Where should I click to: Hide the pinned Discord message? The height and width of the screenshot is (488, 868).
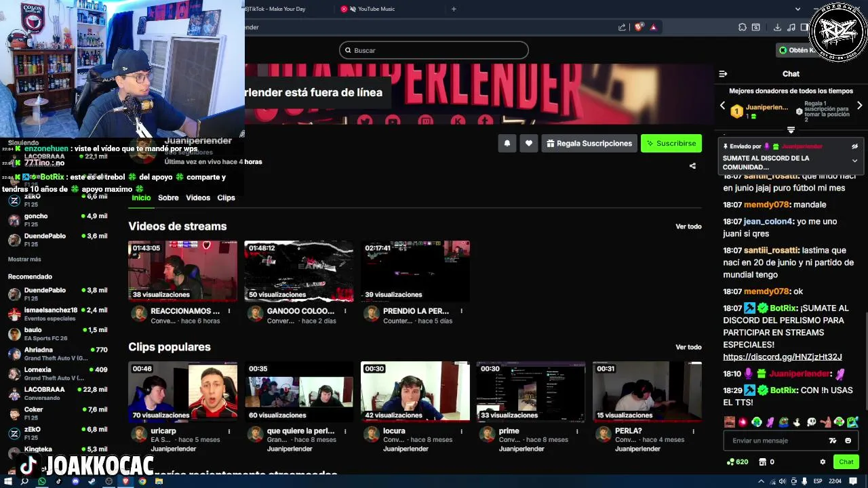click(x=854, y=146)
